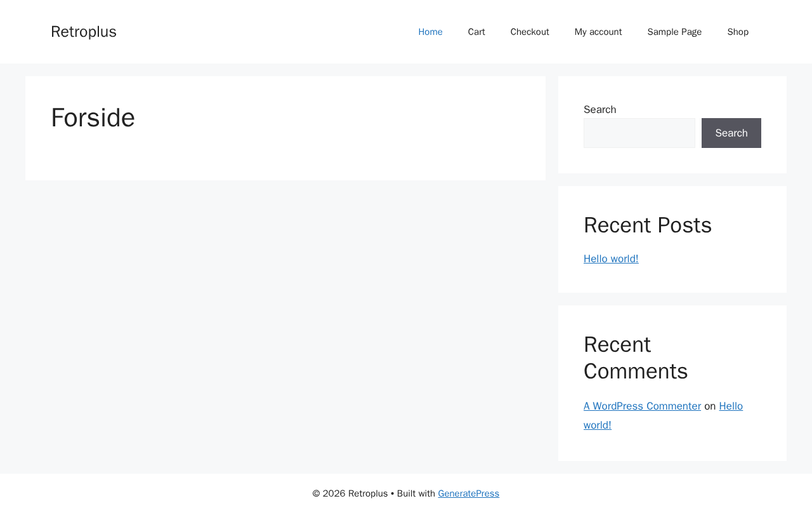Select the Forside page heading

click(x=93, y=118)
